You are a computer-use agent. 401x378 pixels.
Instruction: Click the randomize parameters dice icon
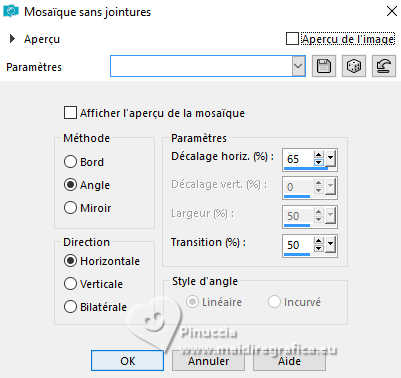point(354,66)
